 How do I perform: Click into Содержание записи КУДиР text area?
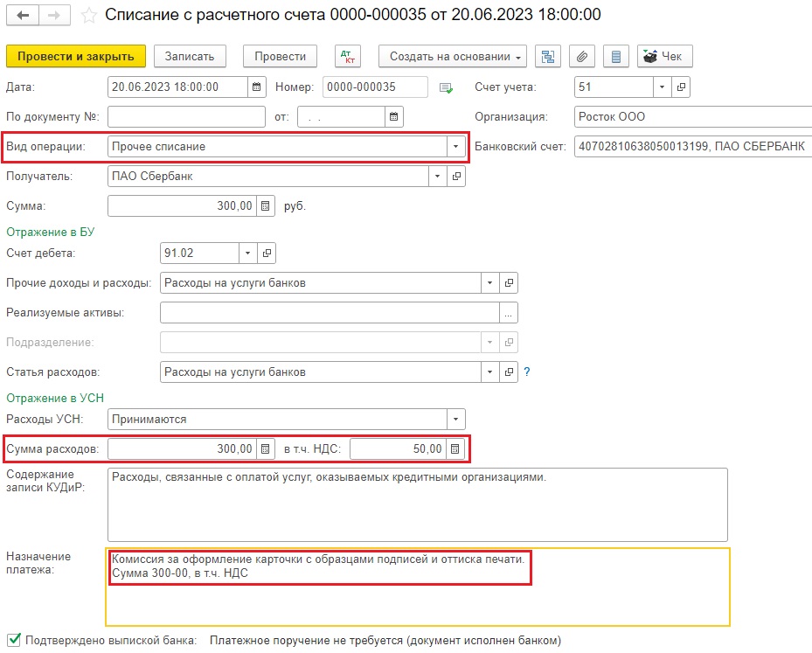(418, 505)
